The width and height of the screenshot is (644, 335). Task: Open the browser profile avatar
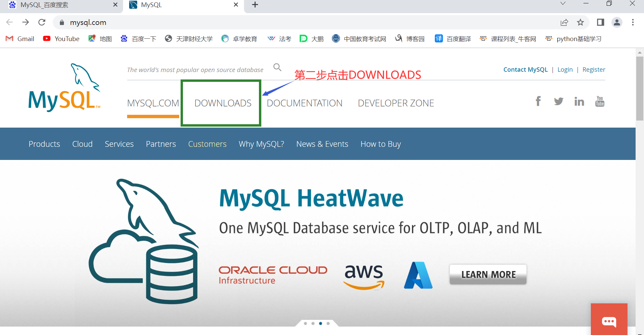(617, 23)
